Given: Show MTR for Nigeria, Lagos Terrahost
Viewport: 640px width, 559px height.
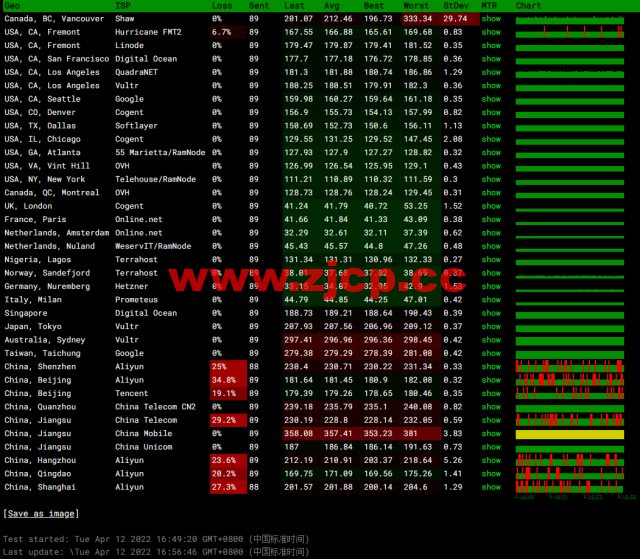Looking at the screenshot, I should (491, 260).
